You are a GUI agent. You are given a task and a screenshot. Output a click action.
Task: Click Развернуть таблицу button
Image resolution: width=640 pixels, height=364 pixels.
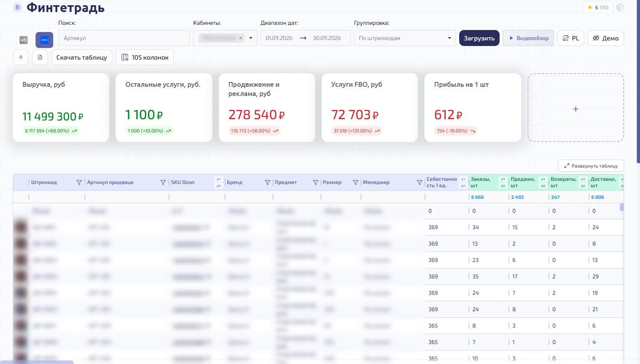[591, 166]
